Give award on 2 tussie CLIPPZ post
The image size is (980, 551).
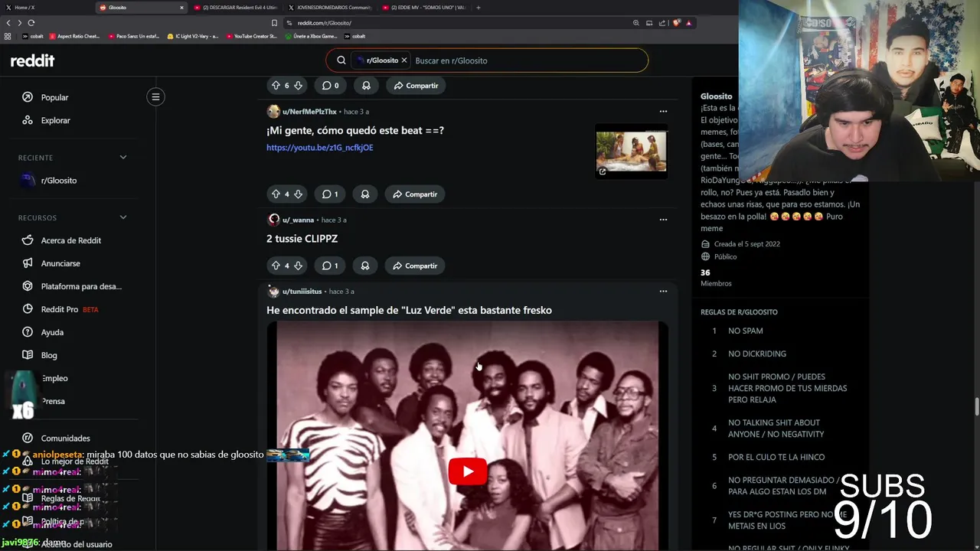[x=365, y=266]
